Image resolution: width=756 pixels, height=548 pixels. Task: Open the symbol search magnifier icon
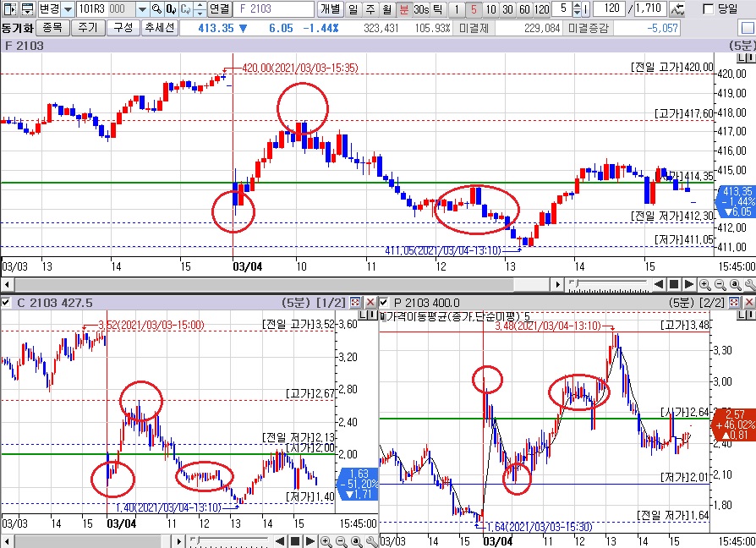[156, 8]
